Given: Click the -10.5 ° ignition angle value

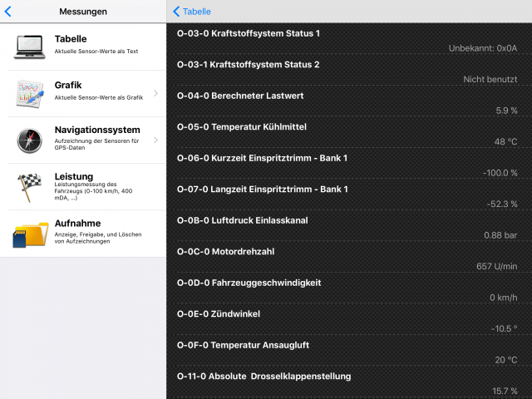Looking at the screenshot, I should [x=505, y=329].
